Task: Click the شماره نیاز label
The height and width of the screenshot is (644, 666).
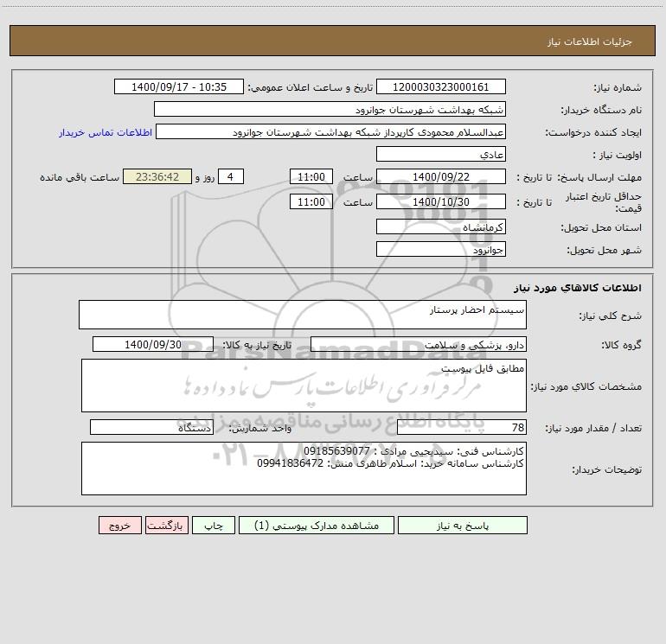Action: coord(618,88)
